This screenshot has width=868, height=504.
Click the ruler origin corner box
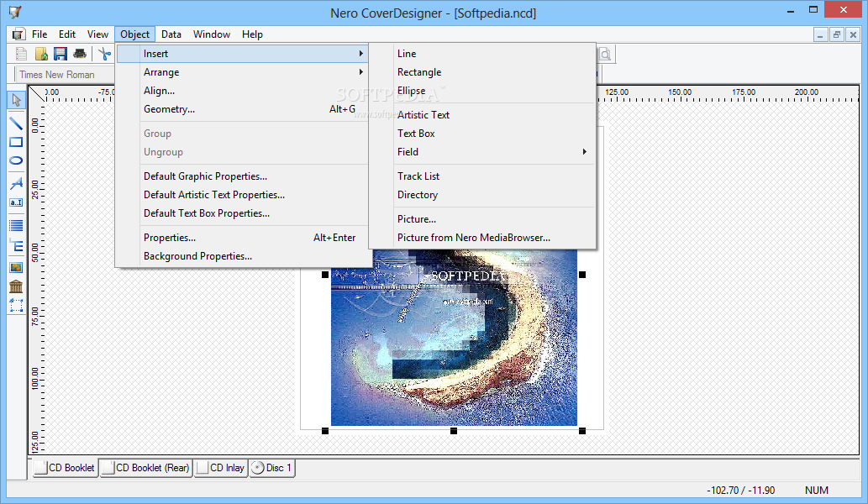pos(36,95)
